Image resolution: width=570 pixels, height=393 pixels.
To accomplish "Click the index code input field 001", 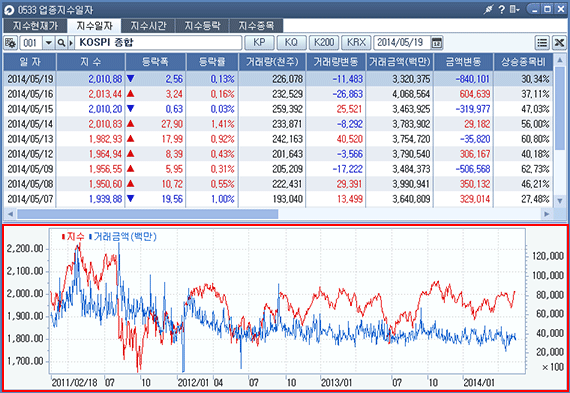I will click(31, 43).
